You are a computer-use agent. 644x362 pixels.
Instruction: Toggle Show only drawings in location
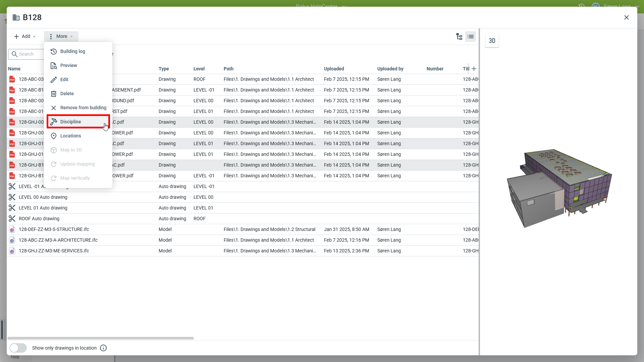point(18,348)
